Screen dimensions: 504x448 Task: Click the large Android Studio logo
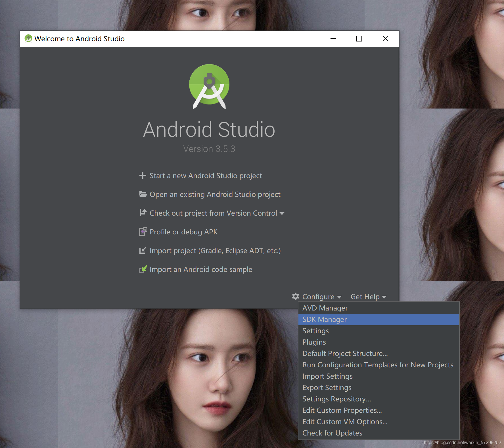[209, 86]
